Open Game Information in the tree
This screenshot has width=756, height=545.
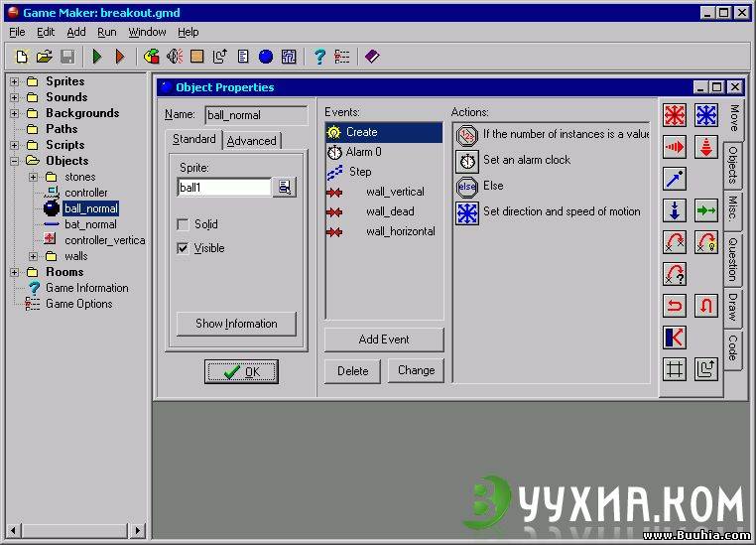pos(86,288)
